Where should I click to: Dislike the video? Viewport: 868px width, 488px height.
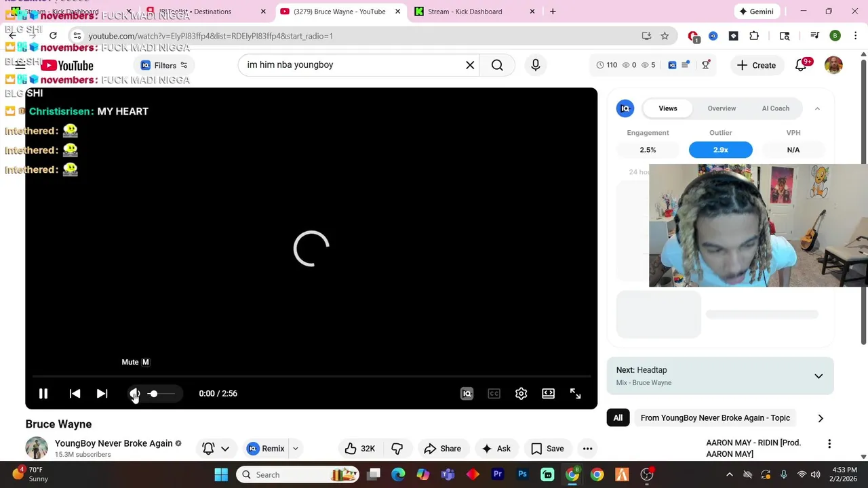(397, 448)
